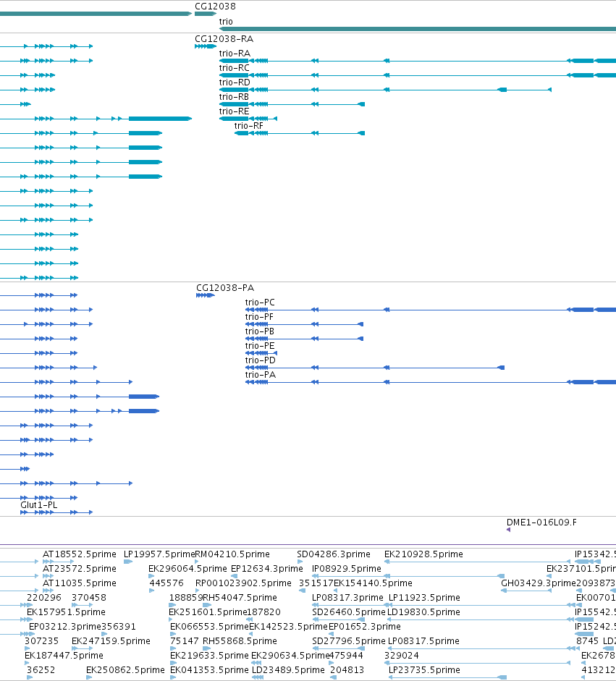The image size is (616, 681).
Task: Select the trio-PC protein label
Action: (260, 303)
